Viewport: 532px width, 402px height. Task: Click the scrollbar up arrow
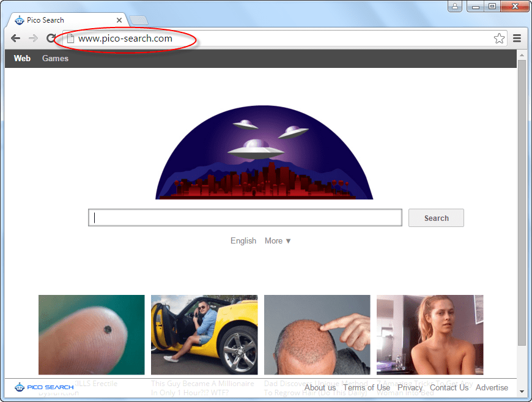coord(522,54)
